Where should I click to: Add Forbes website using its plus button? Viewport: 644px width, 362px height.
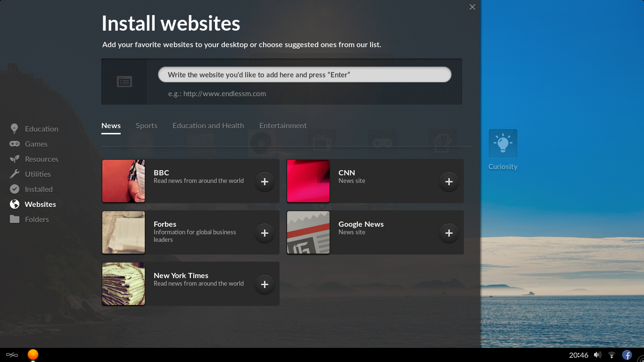coord(264,233)
